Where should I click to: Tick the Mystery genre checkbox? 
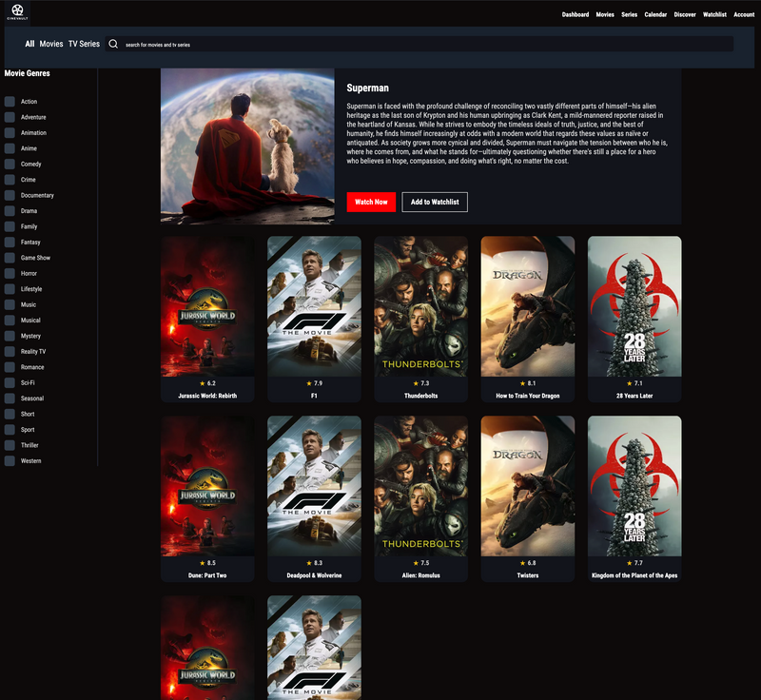[10, 336]
